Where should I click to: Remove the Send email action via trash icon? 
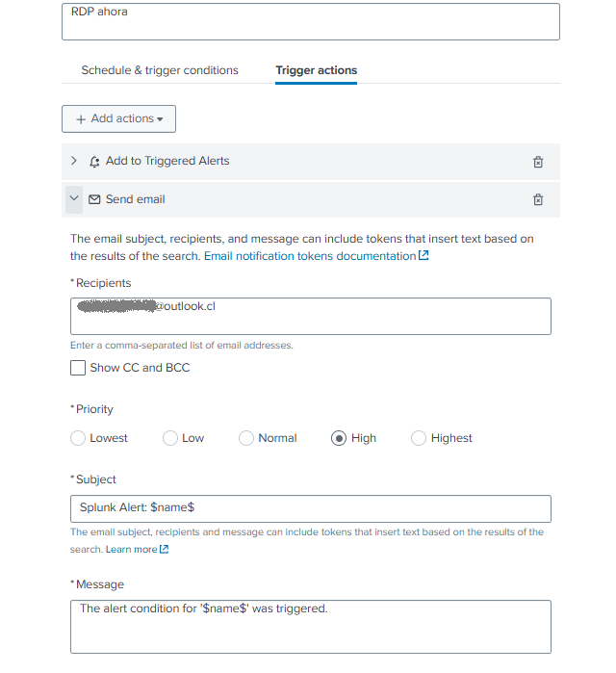coord(538,199)
